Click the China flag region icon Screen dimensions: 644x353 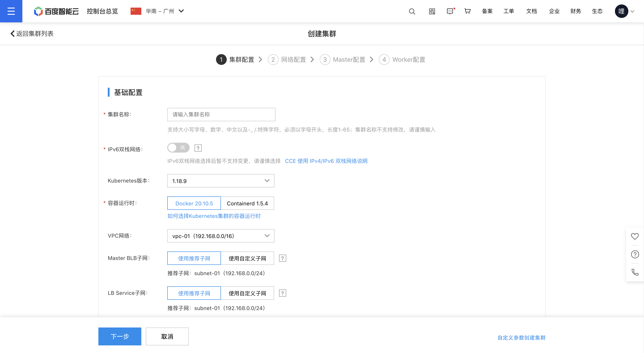pos(136,11)
